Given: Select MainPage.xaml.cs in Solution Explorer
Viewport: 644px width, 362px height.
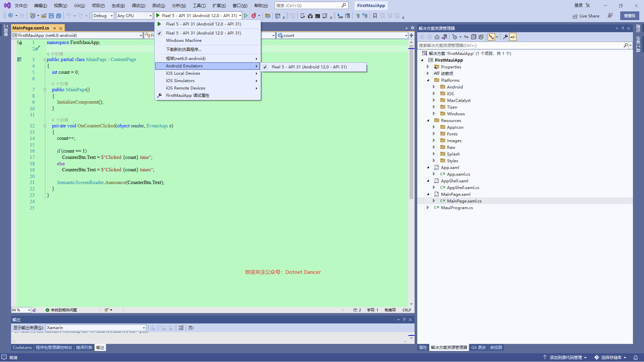Looking at the screenshot, I should point(464,201).
